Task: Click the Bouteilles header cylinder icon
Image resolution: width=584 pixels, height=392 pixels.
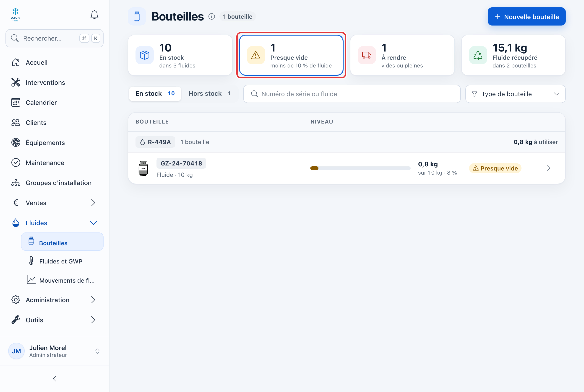Action: pos(137,16)
